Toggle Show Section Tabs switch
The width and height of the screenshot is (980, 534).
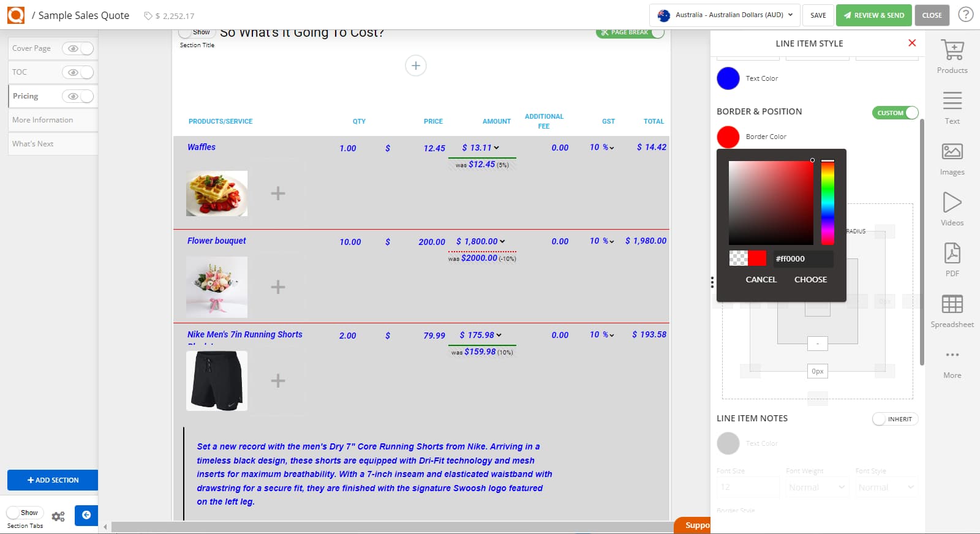coord(24,513)
